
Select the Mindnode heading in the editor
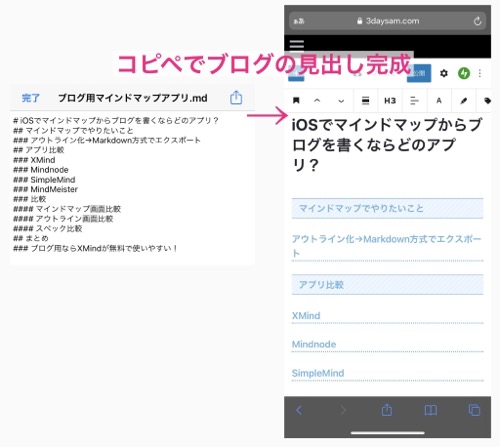[387, 344]
